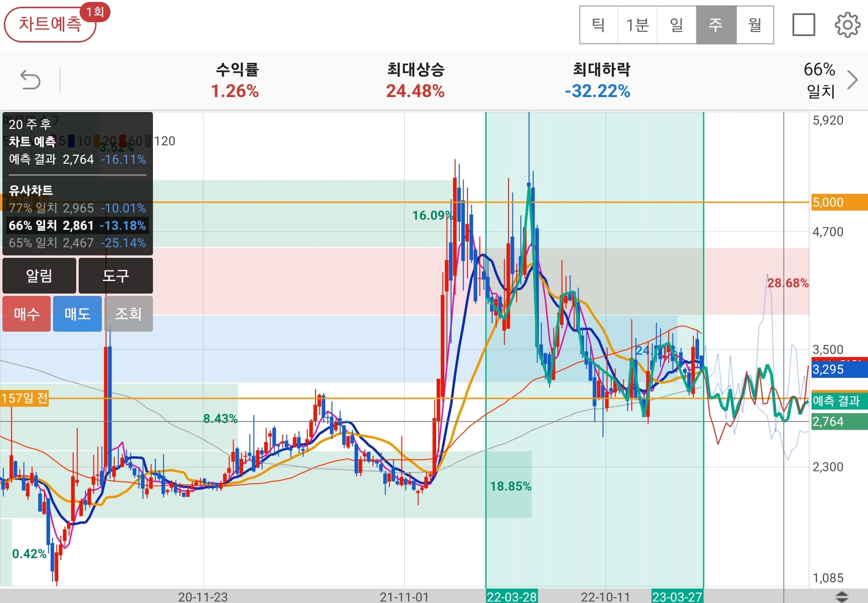Tap the 0.42% green zone label
This screenshot has height=603, width=868.
point(29,554)
